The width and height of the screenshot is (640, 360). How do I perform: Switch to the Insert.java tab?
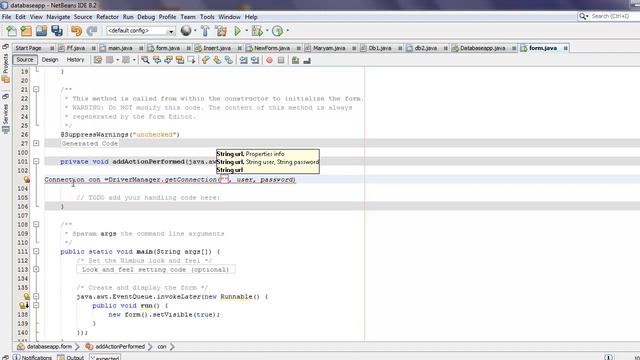[x=217, y=48]
